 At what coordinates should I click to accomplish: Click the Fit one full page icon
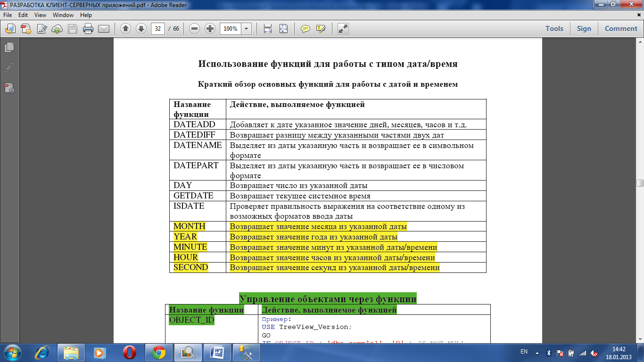[283, 29]
